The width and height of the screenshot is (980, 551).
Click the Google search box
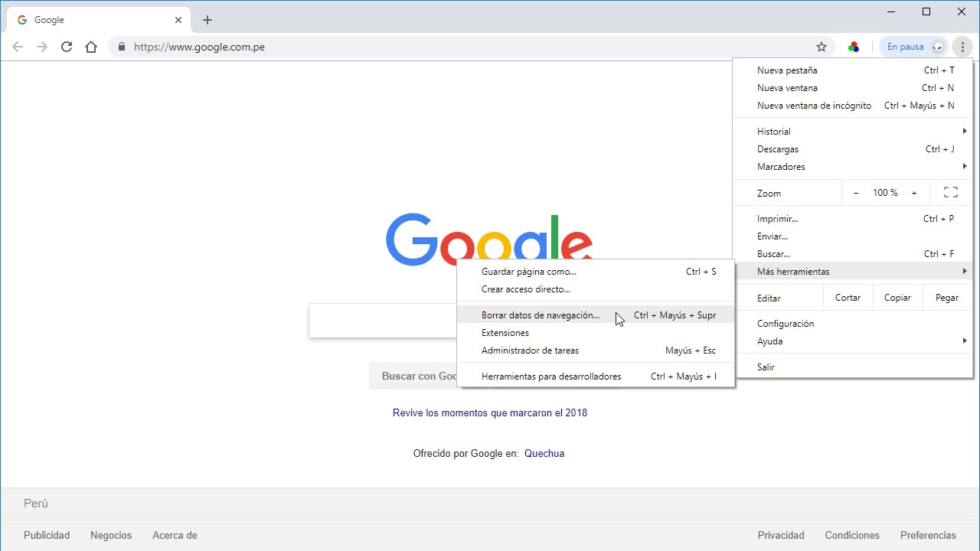click(383, 321)
